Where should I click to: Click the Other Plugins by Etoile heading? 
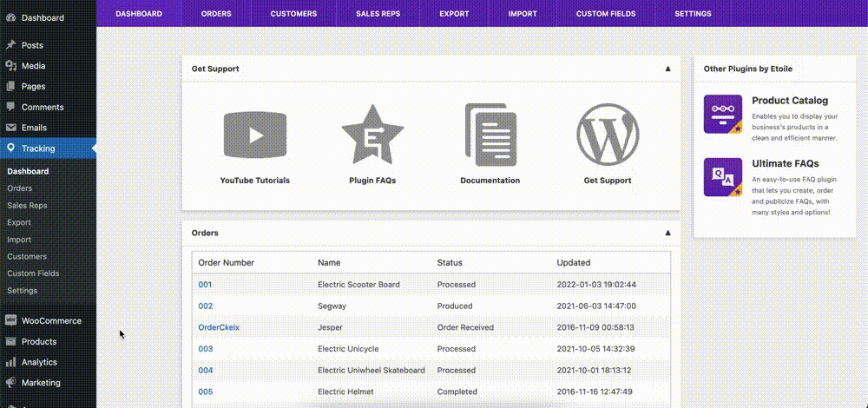pyautogui.click(x=748, y=69)
